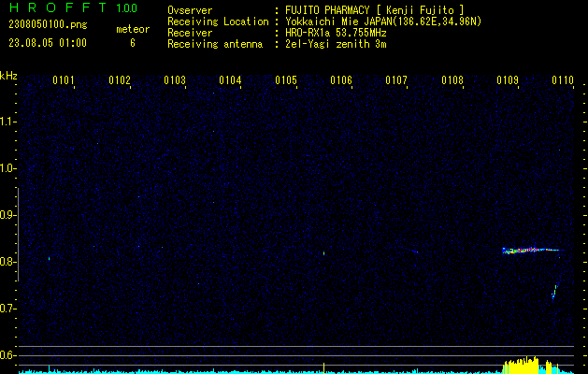This screenshot has width=588, height=374.
Task: Click the short echo dot just before 0106
Action: pyautogui.click(x=324, y=253)
